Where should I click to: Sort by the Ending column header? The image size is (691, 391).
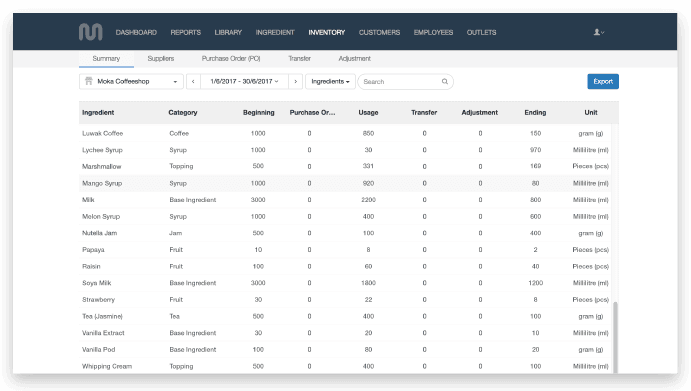click(x=535, y=112)
